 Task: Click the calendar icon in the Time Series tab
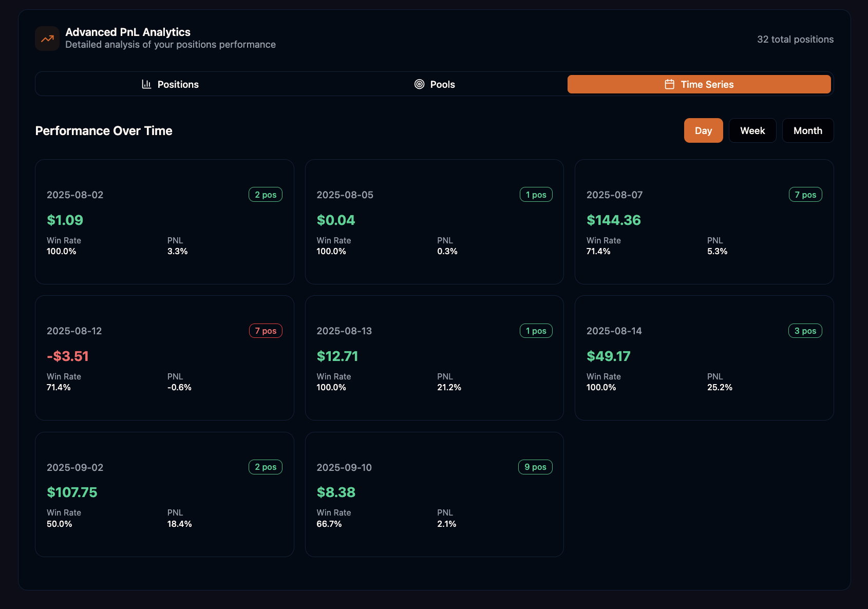click(670, 84)
